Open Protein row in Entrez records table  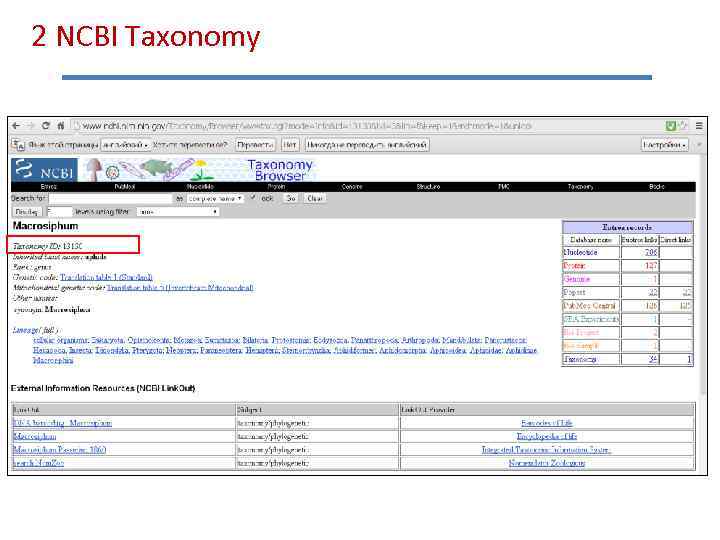(x=574, y=265)
